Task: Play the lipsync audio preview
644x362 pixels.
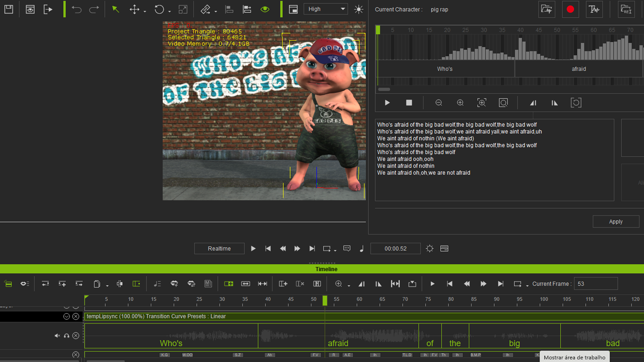Action: [387, 103]
